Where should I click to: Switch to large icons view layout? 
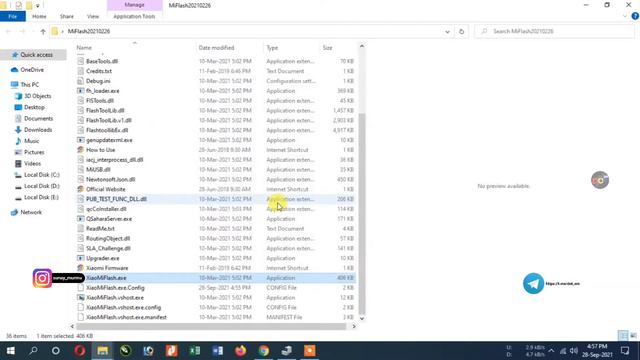[633, 336]
